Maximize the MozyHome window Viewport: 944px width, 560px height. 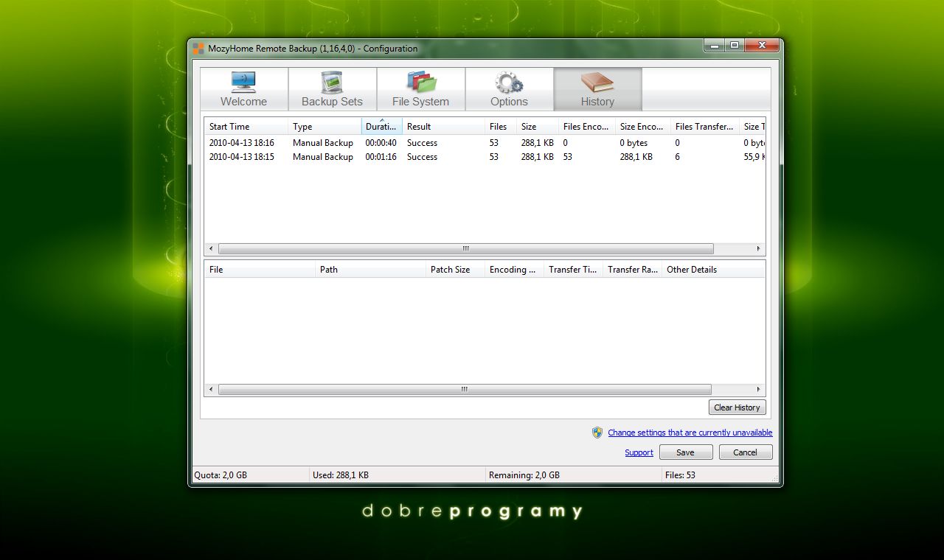(x=735, y=46)
